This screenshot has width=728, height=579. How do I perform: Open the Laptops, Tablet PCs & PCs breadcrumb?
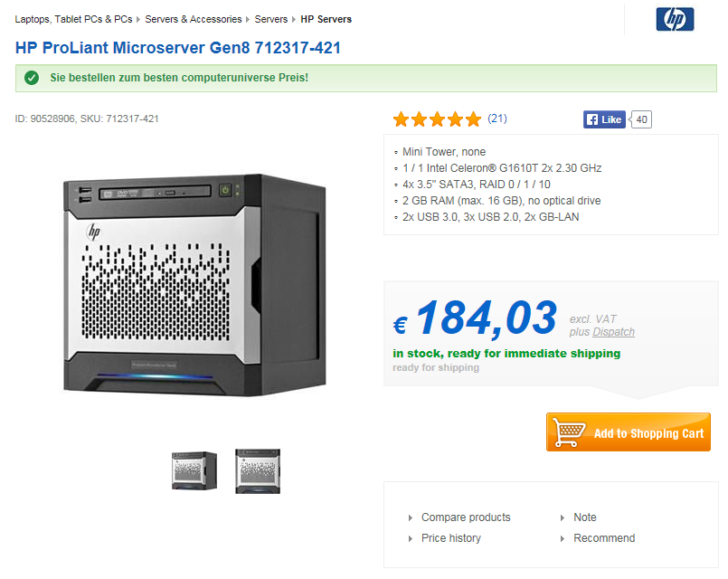73,20
